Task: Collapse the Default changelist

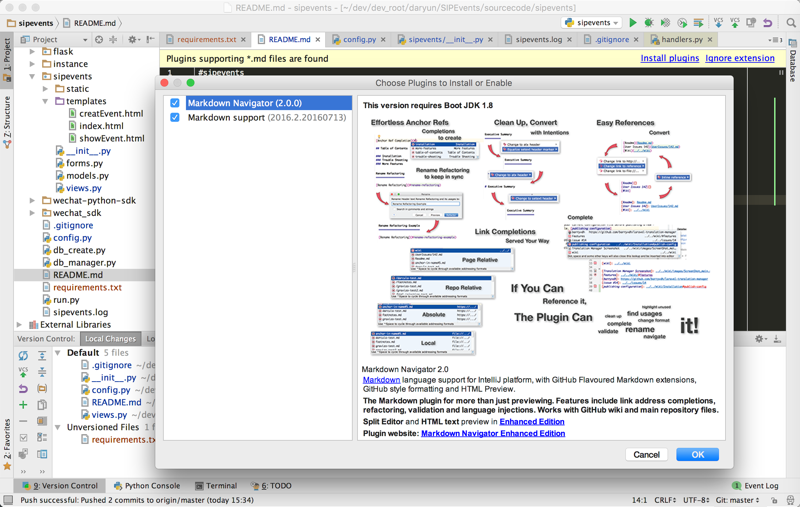Action: pyautogui.click(x=58, y=352)
